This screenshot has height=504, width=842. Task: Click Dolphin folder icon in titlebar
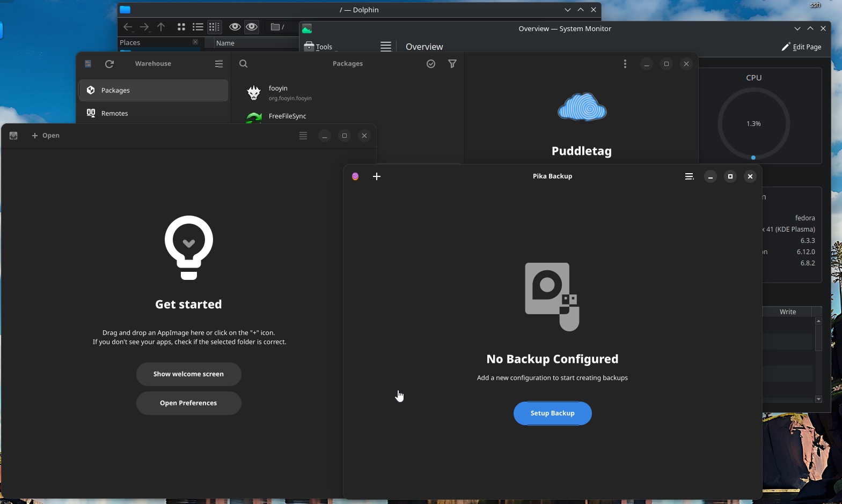pyautogui.click(x=125, y=10)
